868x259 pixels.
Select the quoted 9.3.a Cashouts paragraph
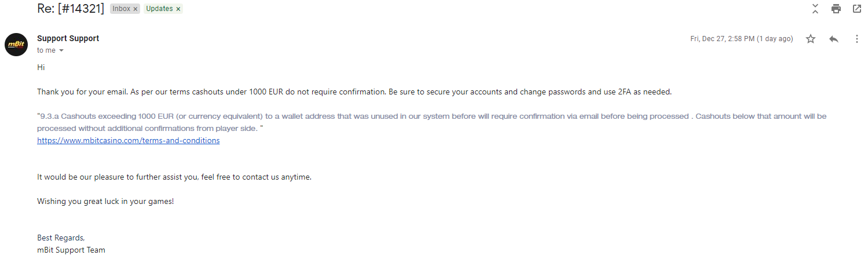[x=431, y=122]
